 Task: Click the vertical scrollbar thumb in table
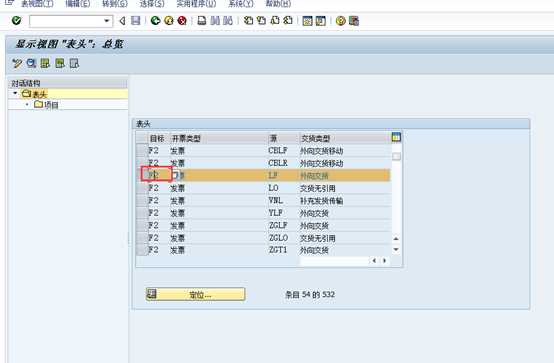396,156
